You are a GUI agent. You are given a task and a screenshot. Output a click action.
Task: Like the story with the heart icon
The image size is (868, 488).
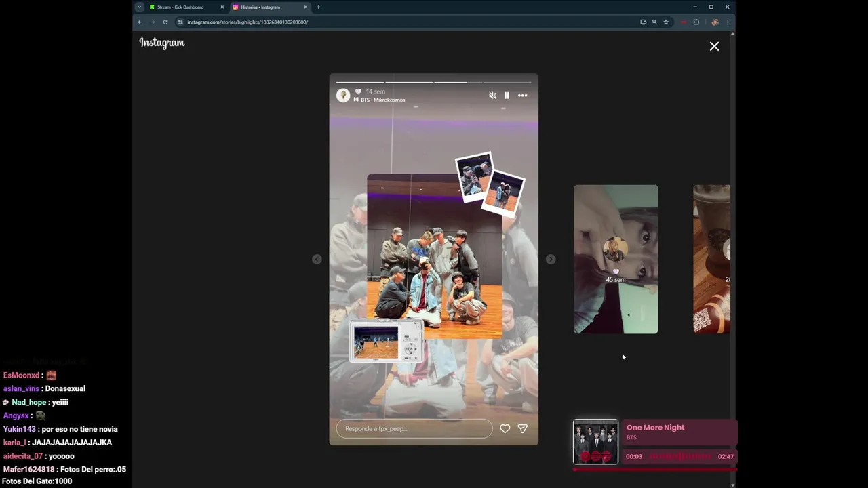[x=505, y=428]
